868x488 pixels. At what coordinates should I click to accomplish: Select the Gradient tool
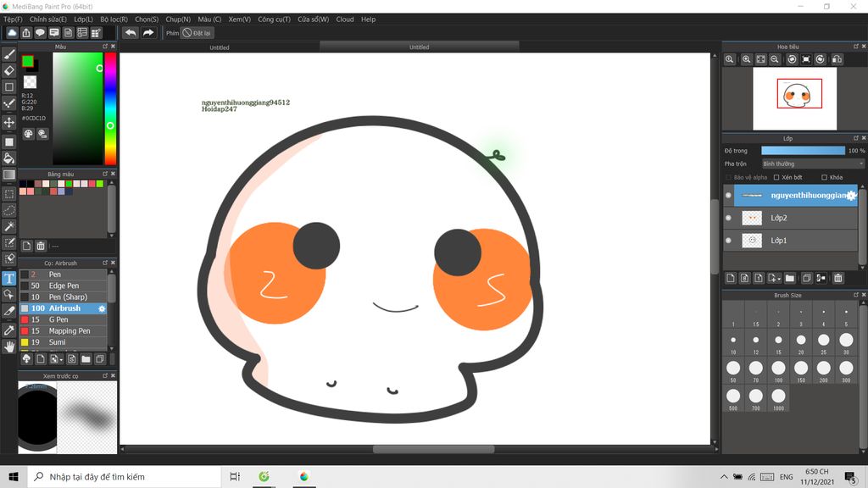(9, 175)
